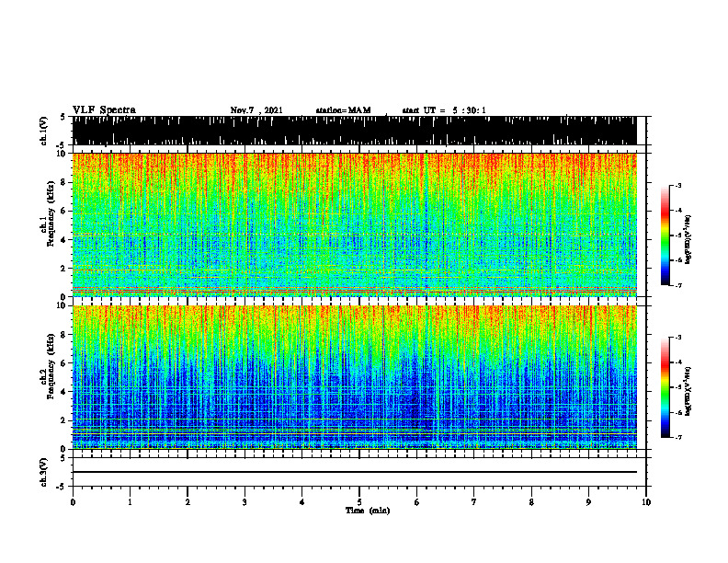This screenshot has width=728, height=563.
Task: Click the "-3" label on ch.2 color bar
Action: [677, 338]
